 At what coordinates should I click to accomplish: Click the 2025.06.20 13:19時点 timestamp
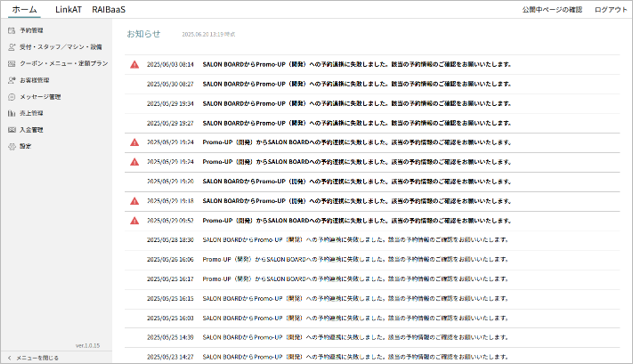pos(208,35)
